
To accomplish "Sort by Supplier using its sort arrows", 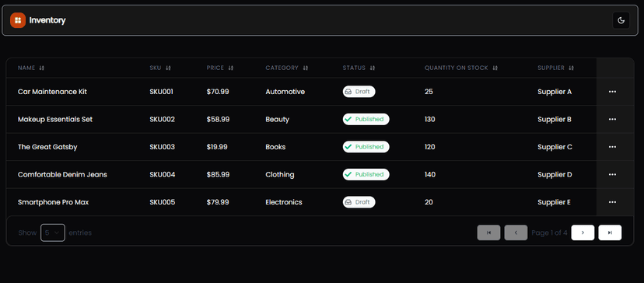I will pyautogui.click(x=572, y=68).
